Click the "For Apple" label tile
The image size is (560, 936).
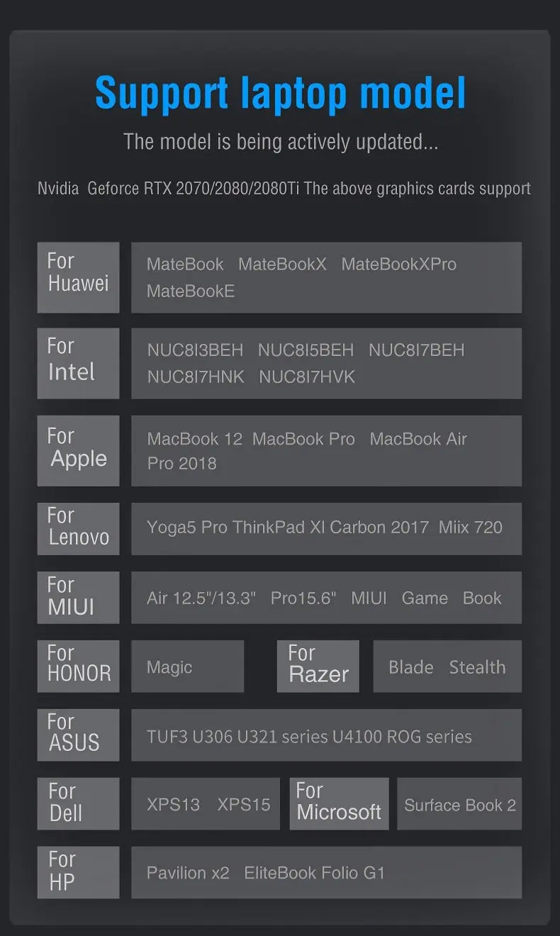pyautogui.click(x=78, y=450)
